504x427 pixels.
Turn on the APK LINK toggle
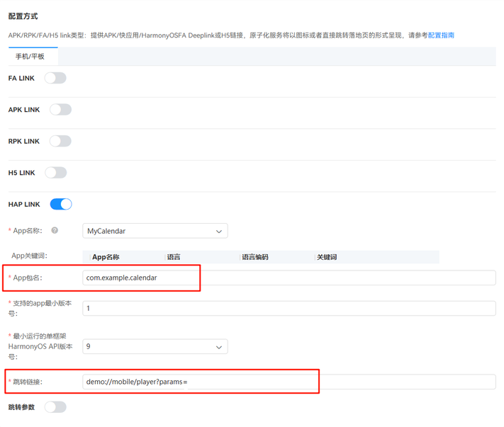coord(60,110)
